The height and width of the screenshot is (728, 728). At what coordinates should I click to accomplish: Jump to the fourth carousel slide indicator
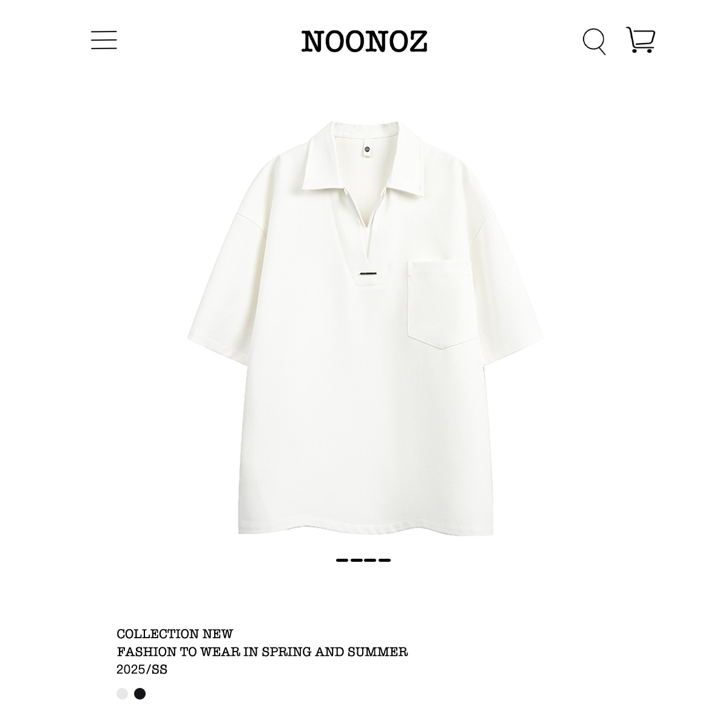pyautogui.click(x=384, y=560)
